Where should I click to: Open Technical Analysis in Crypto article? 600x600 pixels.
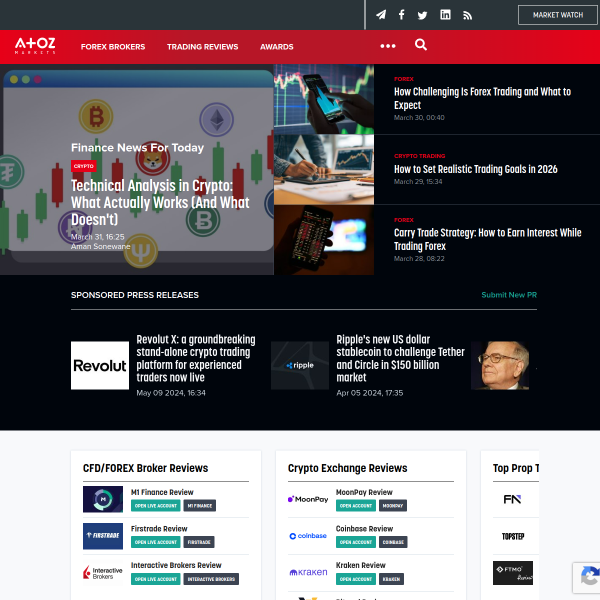pos(160,202)
